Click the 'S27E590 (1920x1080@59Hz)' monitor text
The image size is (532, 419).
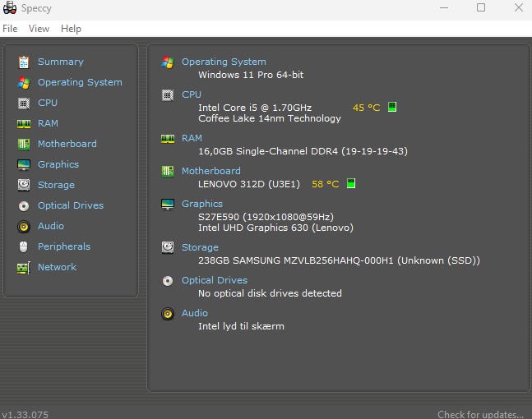[266, 217]
